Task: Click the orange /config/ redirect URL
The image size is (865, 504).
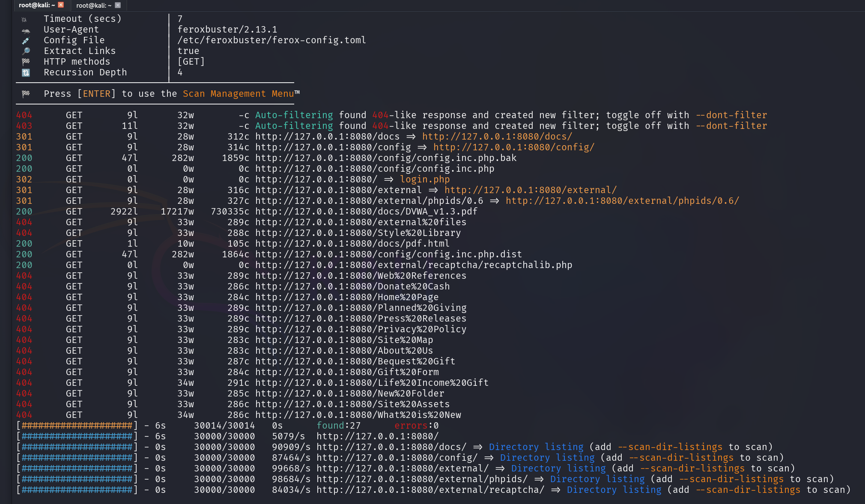Action: 514,147
